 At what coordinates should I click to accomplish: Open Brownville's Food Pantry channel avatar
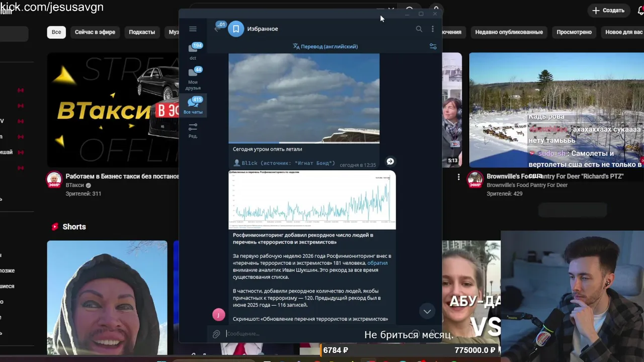[475, 179]
